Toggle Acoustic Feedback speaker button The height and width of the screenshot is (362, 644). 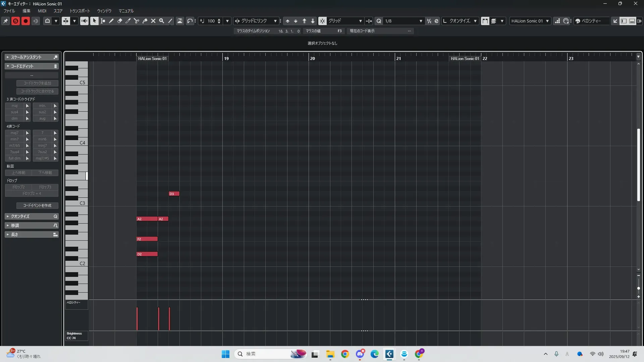coord(84,21)
